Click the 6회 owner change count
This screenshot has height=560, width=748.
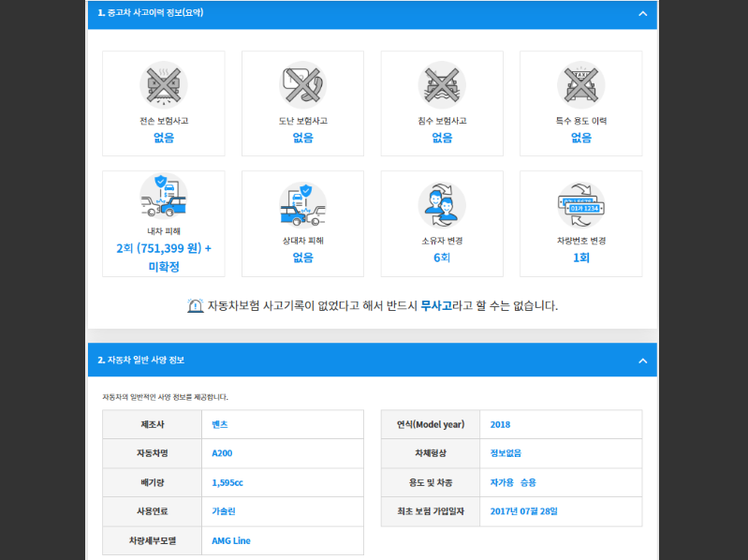(442, 258)
